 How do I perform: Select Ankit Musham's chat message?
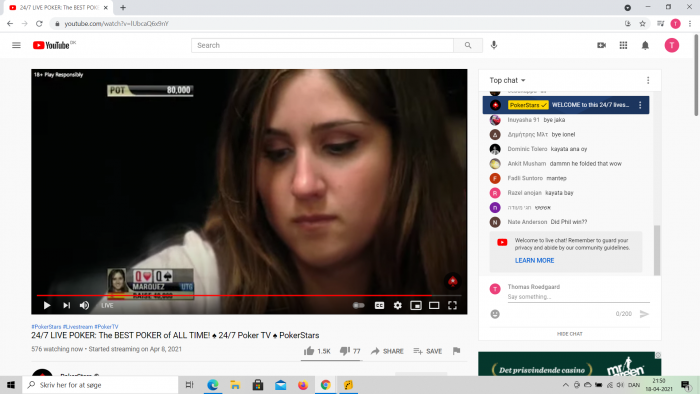pos(566,163)
